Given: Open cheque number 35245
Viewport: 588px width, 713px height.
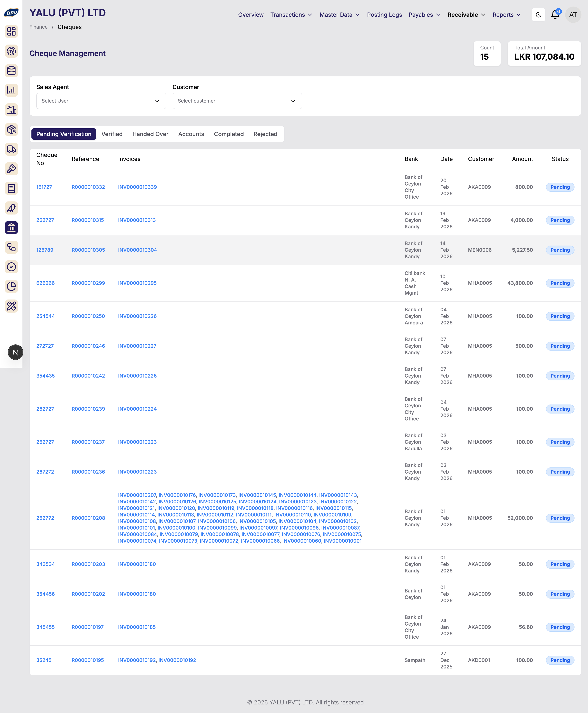Looking at the screenshot, I should coord(44,660).
